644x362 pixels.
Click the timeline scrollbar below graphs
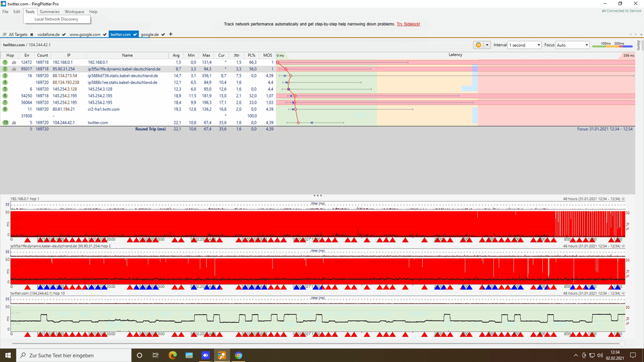[x=317, y=343]
